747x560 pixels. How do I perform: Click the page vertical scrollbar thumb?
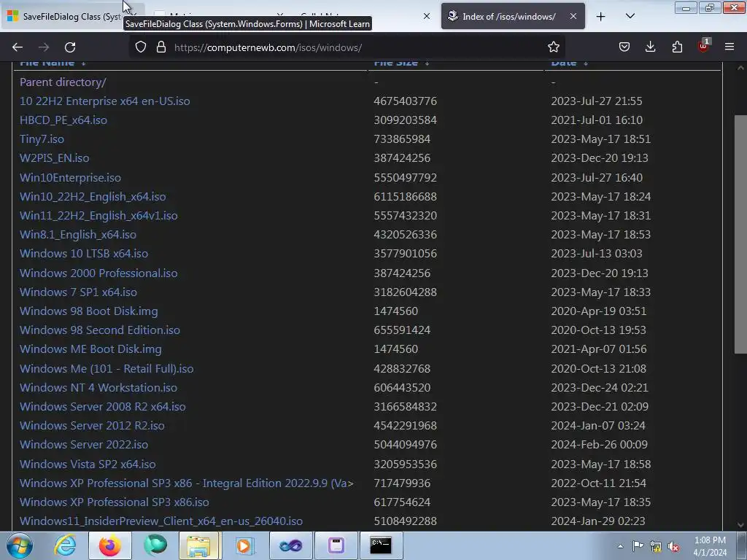740,234
